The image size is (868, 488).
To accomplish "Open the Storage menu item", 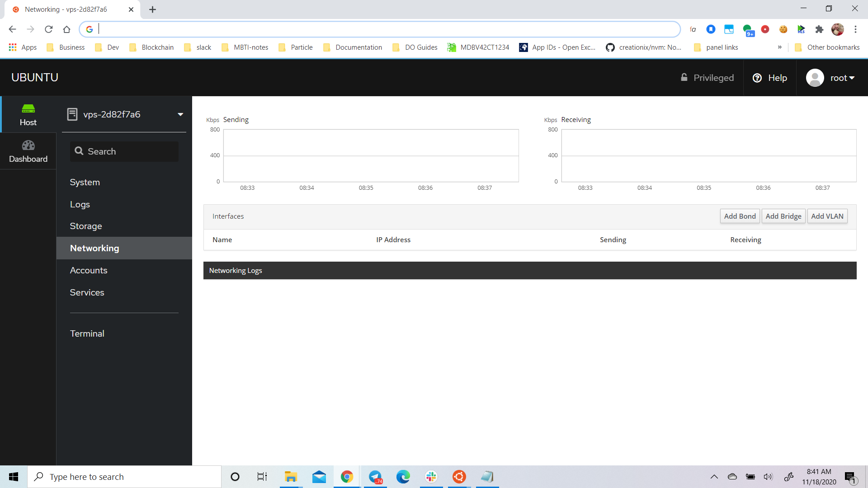I will click(x=86, y=226).
